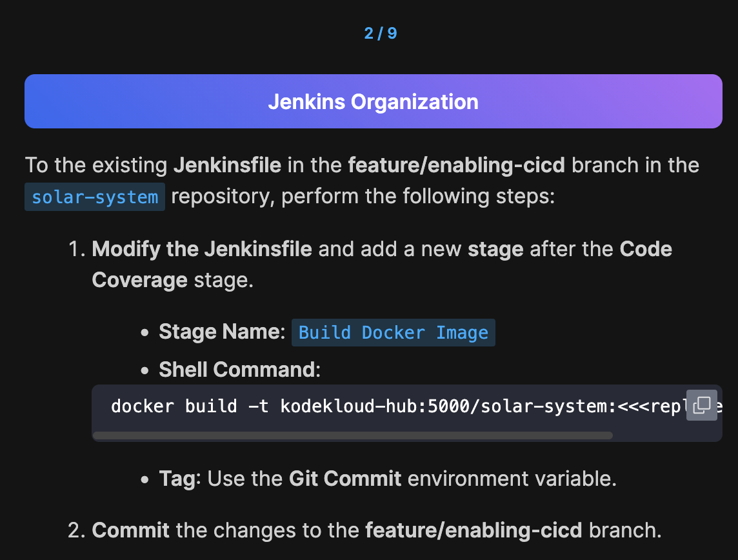Click the 'Modify the Jenkinsfile' step heading

click(x=202, y=249)
